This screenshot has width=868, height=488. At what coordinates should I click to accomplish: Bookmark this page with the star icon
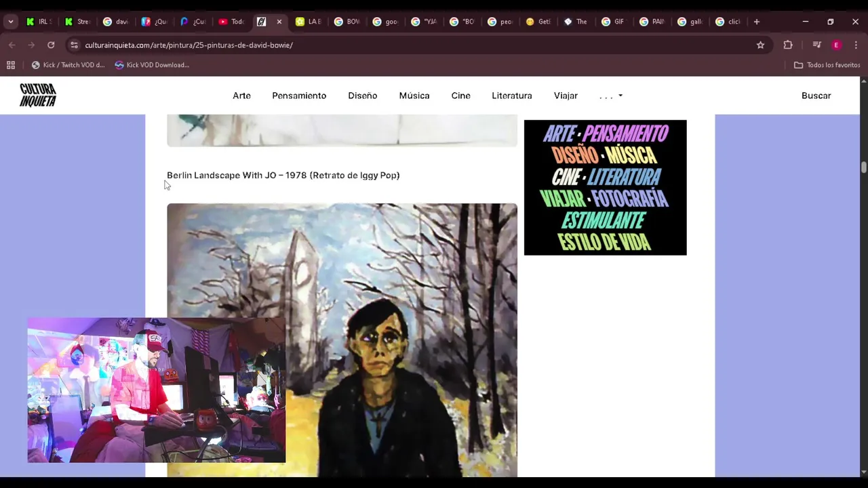click(760, 45)
